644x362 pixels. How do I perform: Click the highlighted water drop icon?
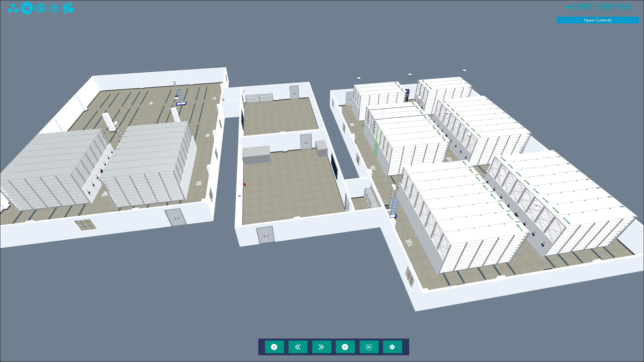27,8
